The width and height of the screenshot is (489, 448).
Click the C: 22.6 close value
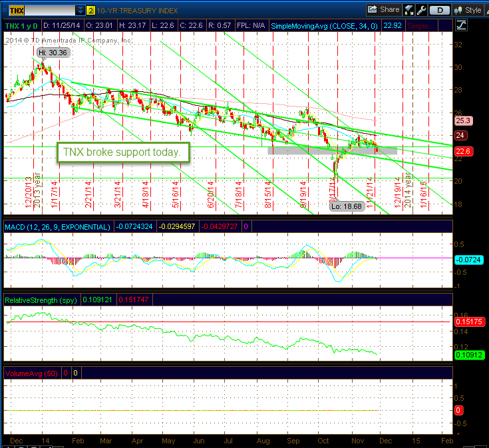point(191,25)
